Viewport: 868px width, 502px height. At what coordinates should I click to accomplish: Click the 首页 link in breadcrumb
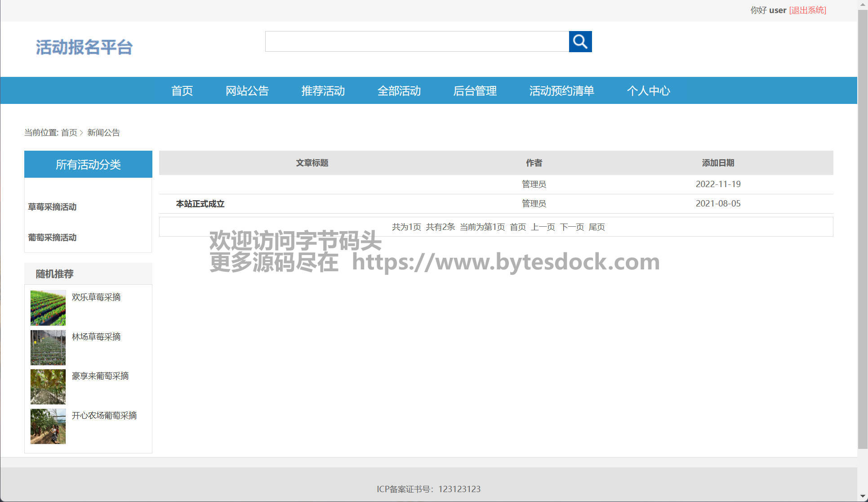click(69, 133)
